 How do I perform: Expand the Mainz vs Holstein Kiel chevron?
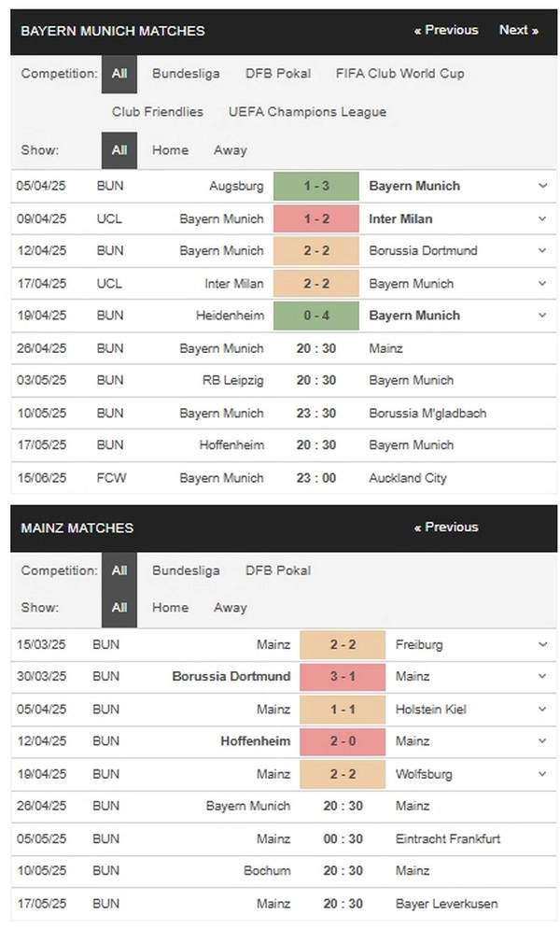pos(542,710)
